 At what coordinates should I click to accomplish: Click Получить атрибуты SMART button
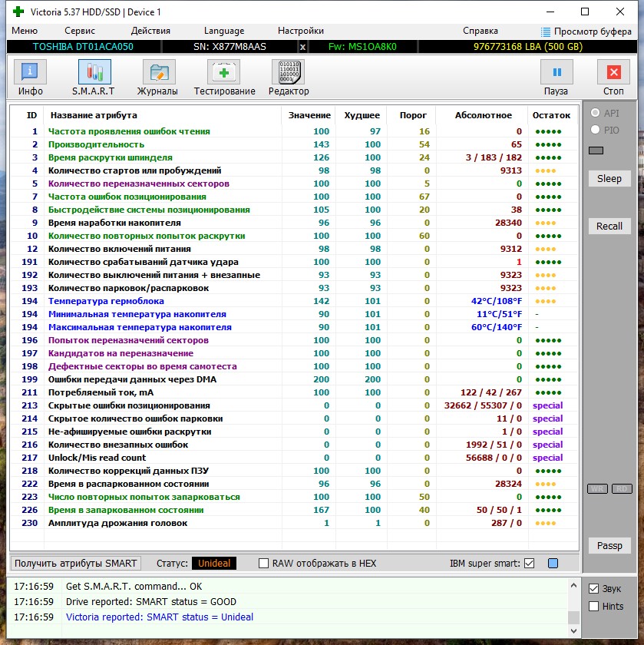point(76,563)
